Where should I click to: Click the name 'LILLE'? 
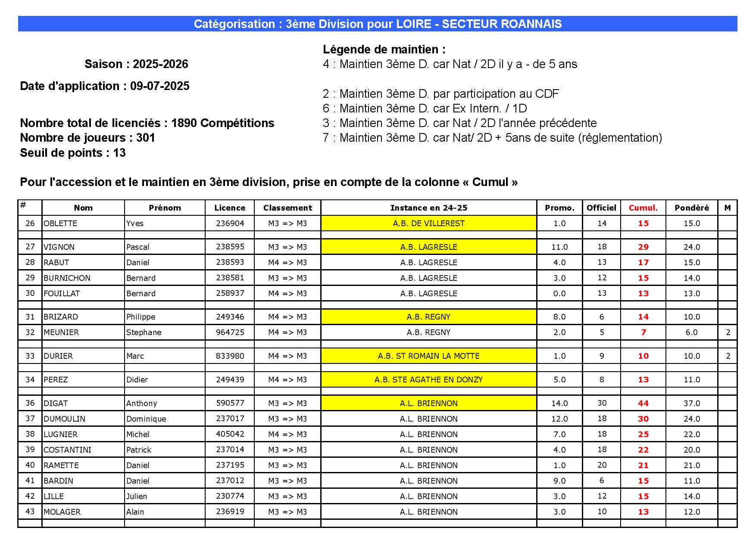[54, 497]
